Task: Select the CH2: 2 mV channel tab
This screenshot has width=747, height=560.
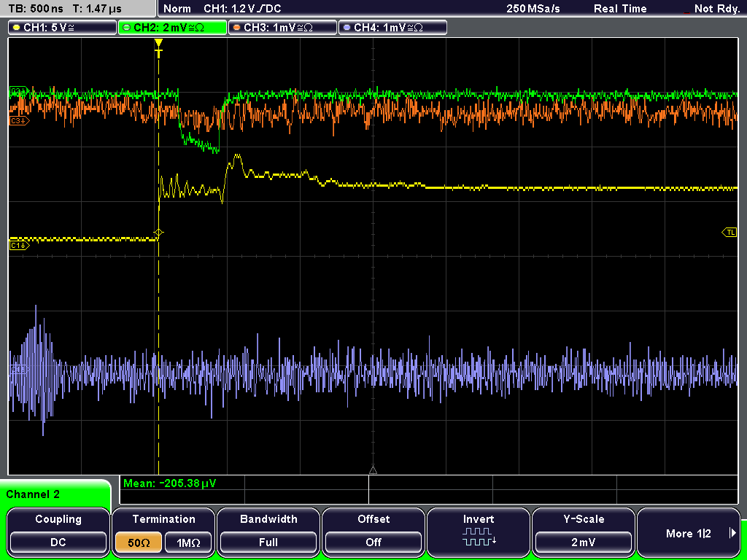Action: (172, 28)
